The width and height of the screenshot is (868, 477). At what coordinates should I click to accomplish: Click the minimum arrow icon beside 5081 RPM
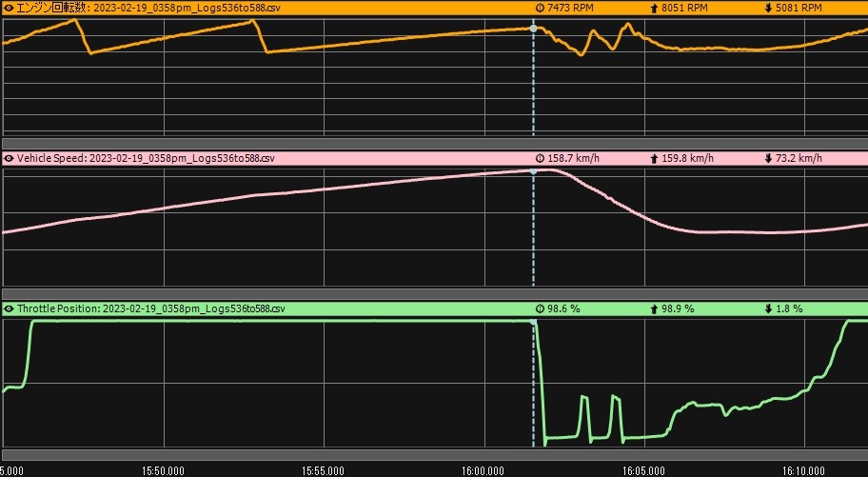pos(768,8)
